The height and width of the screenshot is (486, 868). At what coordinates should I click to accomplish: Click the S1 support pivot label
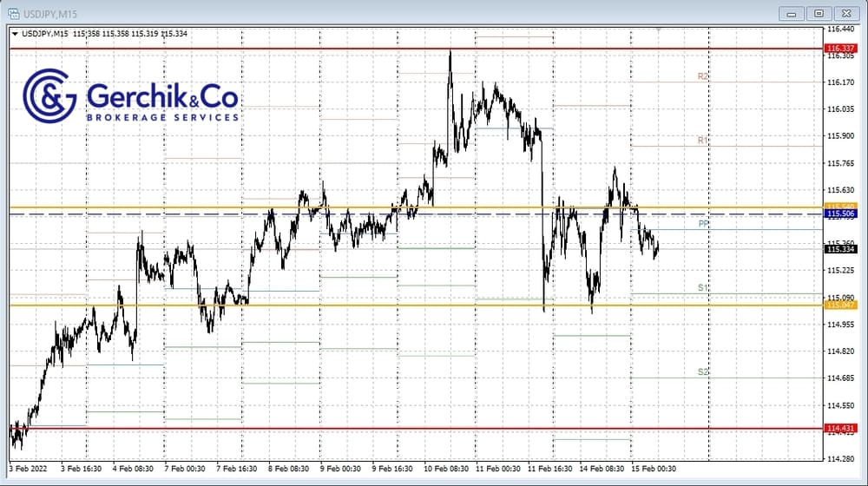703,287
